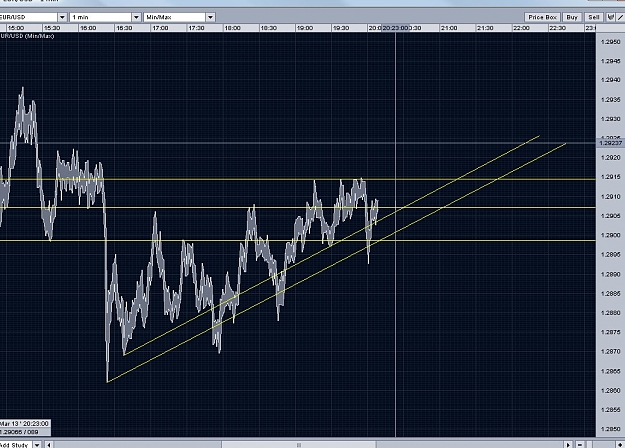
Task: Click the 22:00 time axis label
Action: click(x=521, y=28)
